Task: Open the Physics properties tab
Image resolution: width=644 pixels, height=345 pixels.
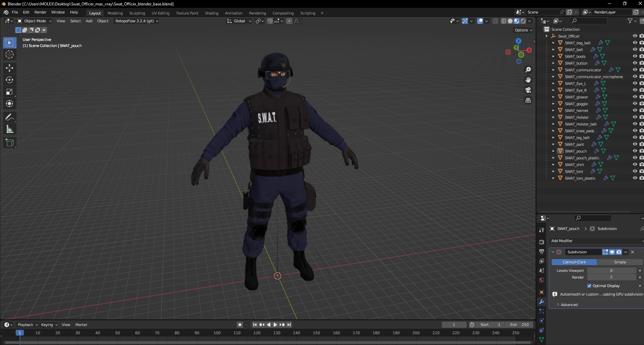Action: tap(542, 321)
